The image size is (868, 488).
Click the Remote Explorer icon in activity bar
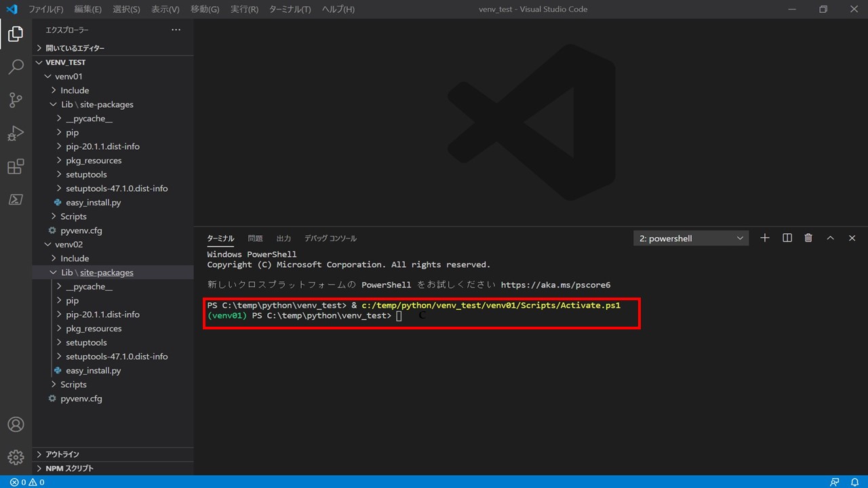(x=15, y=199)
